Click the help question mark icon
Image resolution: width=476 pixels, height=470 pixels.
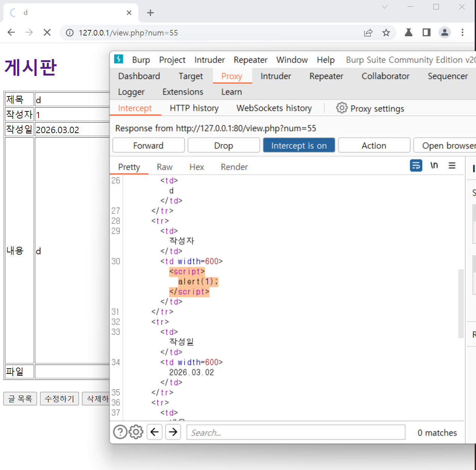120,432
